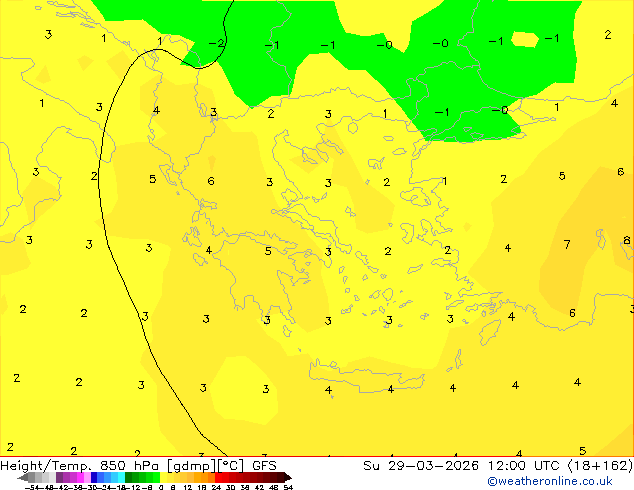This screenshot has width=634, height=490.
Task: Click the dark right arrow of legend
Action: (x=288, y=477)
